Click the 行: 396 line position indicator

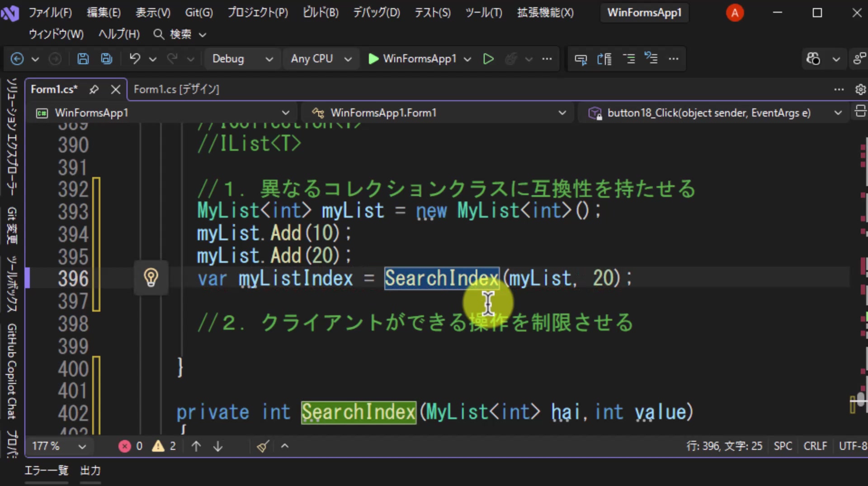[x=724, y=446]
